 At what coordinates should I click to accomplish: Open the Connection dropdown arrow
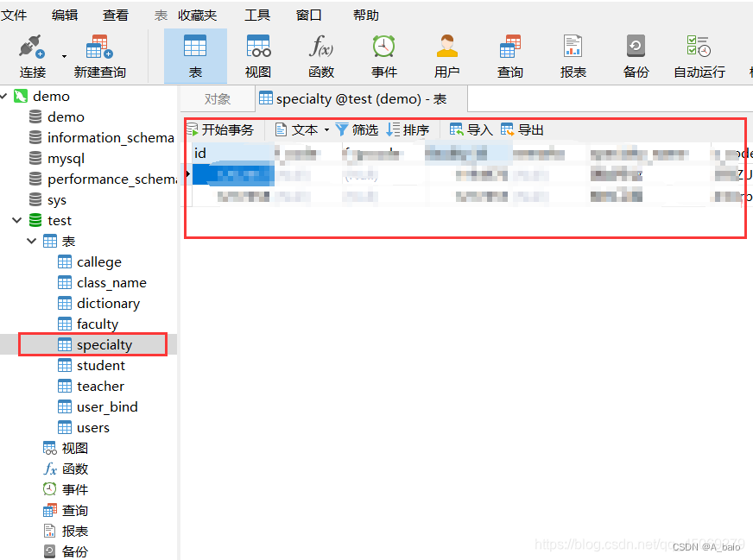(x=64, y=57)
